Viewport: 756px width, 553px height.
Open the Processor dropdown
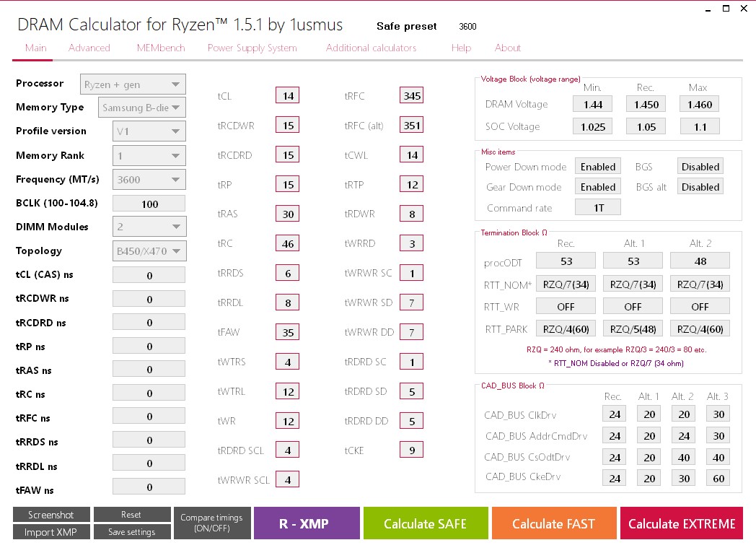click(x=133, y=84)
